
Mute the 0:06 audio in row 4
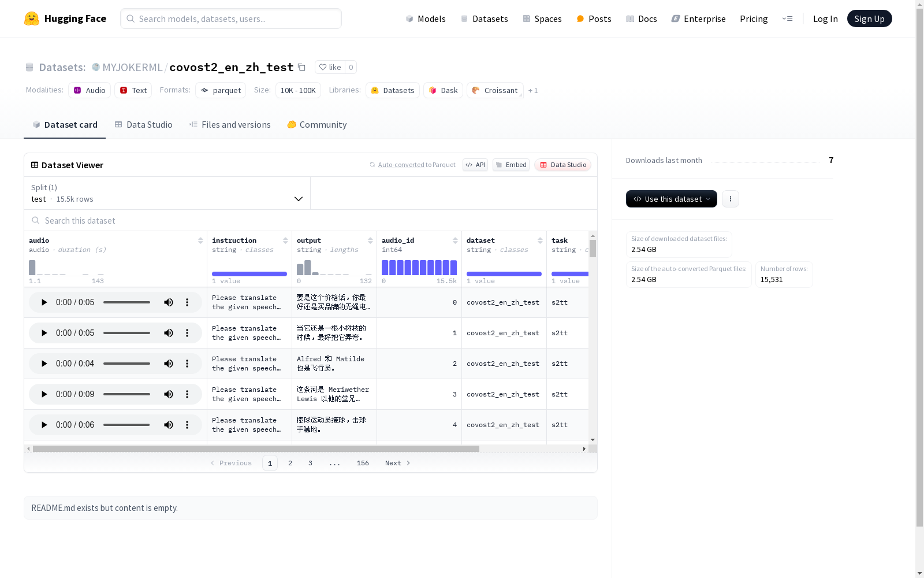coord(169,425)
